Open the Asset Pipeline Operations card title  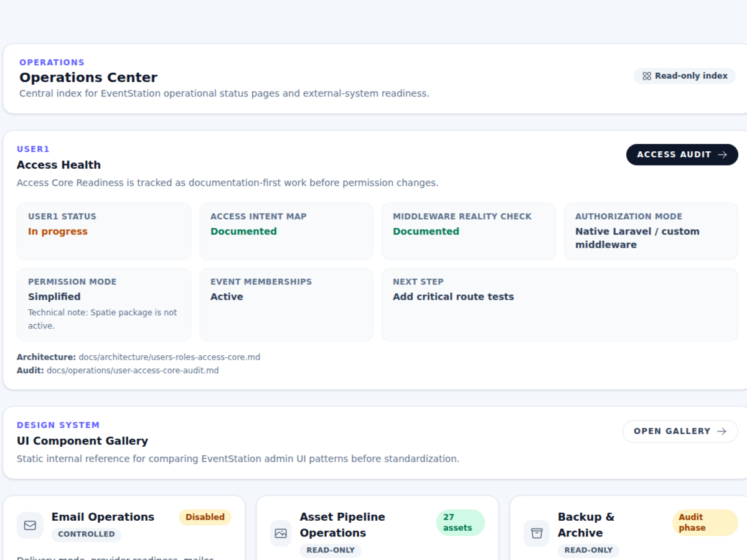pyautogui.click(x=342, y=525)
